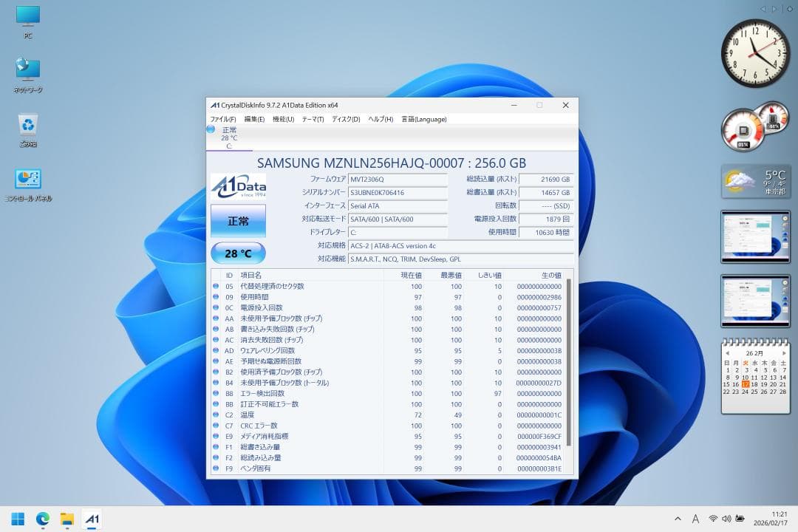798x532 pixels.
Task: Click the weather gadget showing 5°C
Action: 756,181
